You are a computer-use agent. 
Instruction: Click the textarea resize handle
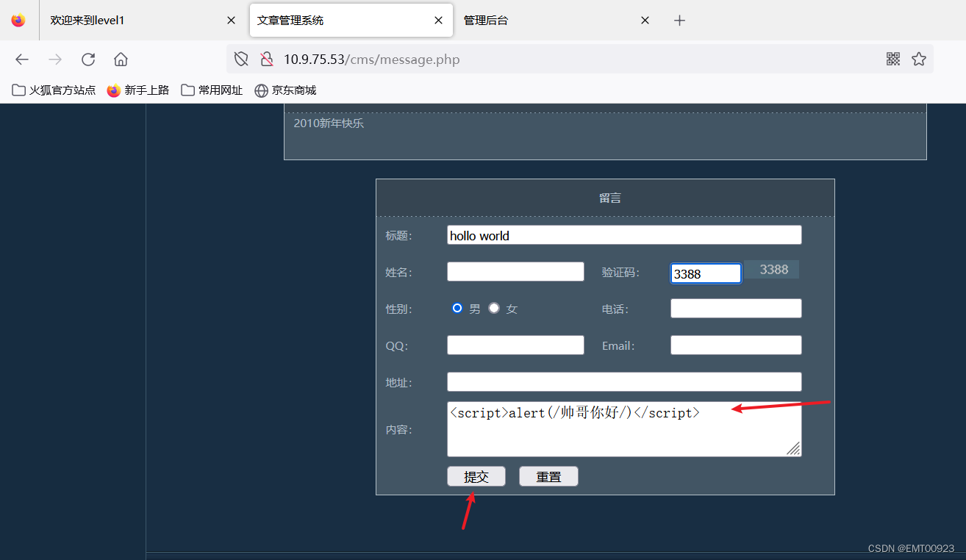tap(794, 449)
